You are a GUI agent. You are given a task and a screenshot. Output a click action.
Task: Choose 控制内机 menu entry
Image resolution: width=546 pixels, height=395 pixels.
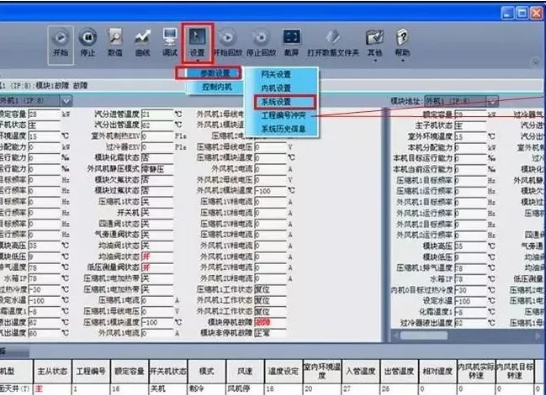(x=217, y=87)
